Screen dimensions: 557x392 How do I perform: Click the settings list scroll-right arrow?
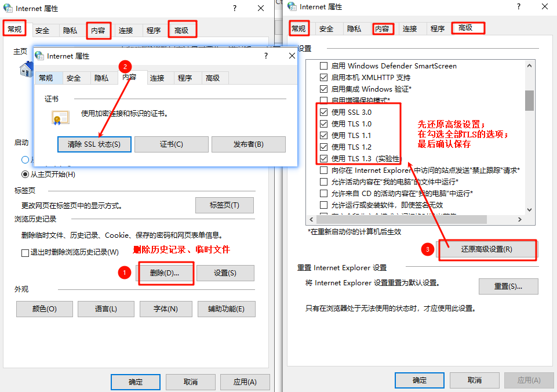(520, 220)
